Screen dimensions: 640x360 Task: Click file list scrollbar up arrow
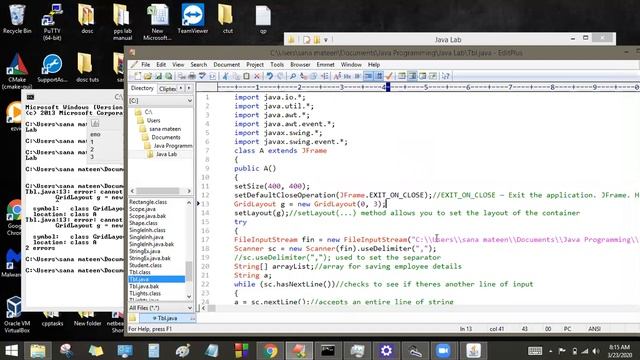189,202
